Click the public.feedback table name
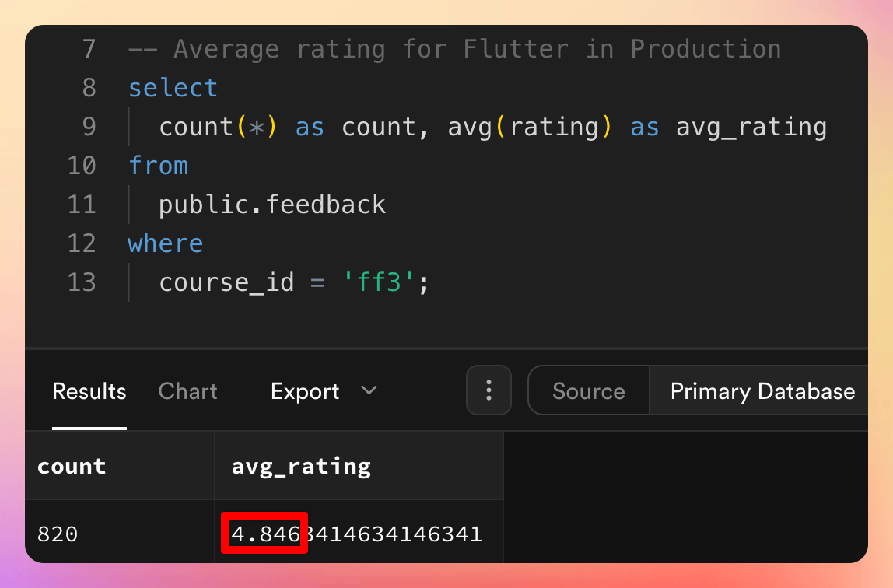 (x=272, y=205)
